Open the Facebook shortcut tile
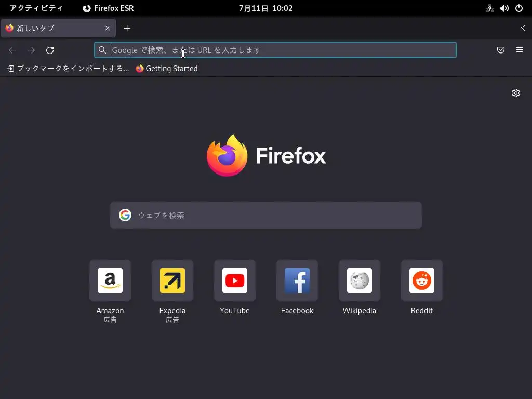 click(297, 281)
